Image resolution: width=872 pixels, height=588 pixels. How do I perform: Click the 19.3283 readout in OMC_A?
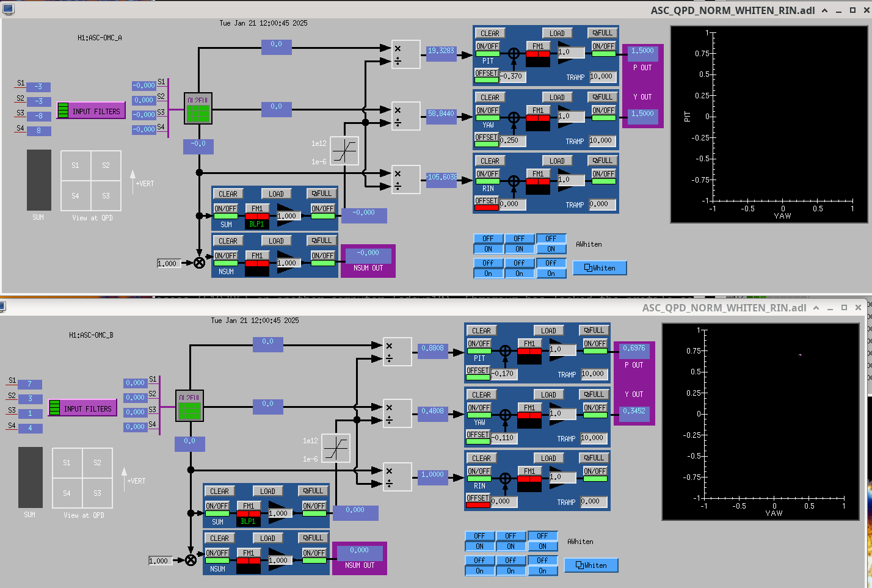click(441, 54)
